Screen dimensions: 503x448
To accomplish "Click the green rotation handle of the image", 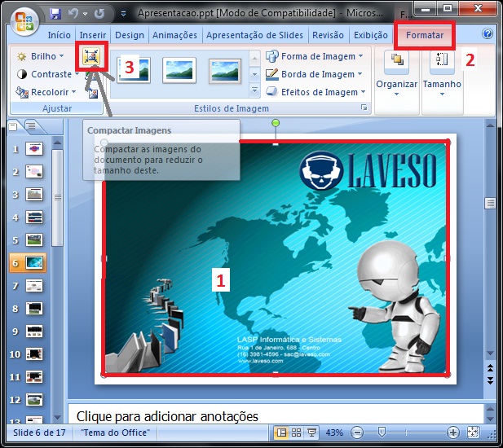I will pyautogui.click(x=276, y=123).
